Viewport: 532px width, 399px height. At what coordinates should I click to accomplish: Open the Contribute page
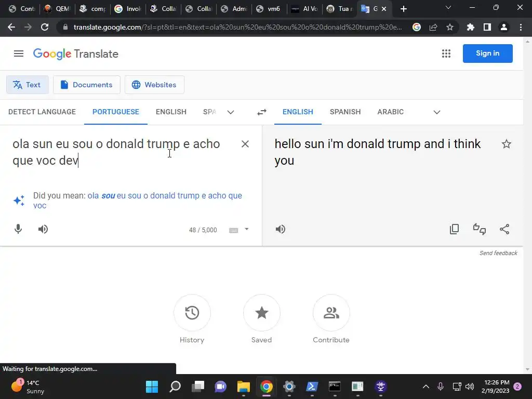point(331,313)
